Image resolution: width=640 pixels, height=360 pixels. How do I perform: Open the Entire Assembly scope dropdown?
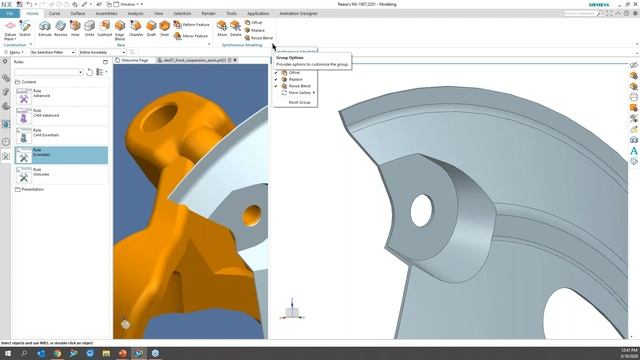[x=102, y=52]
